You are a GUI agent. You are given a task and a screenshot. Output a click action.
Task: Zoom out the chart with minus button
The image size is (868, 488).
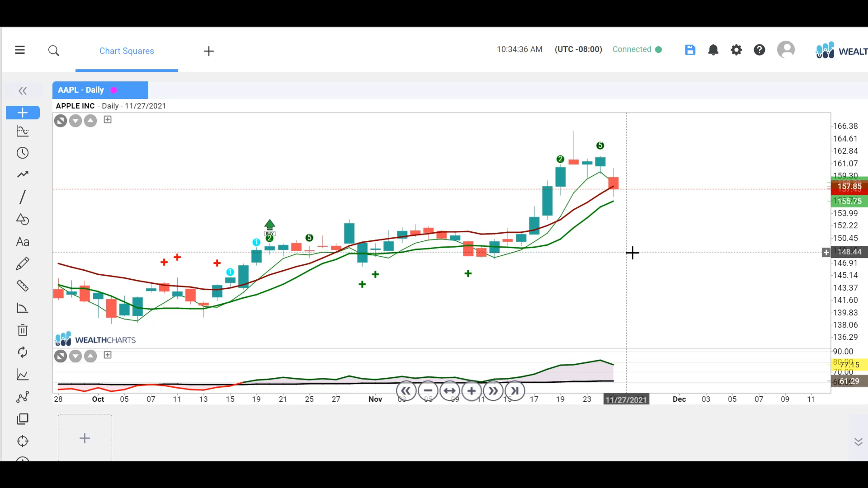pyautogui.click(x=428, y=391)
